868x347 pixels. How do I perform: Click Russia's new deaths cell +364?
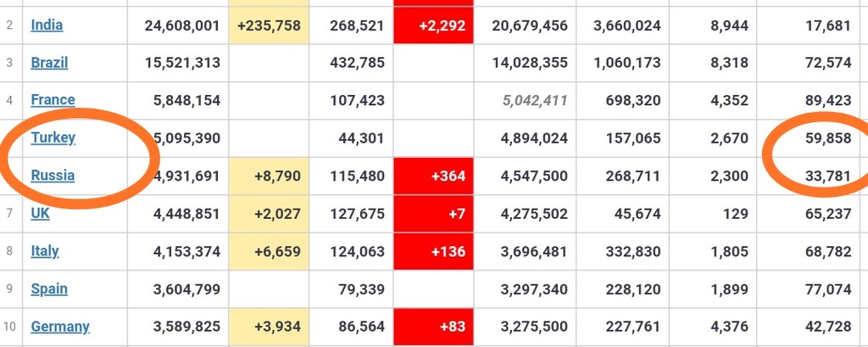433,176
